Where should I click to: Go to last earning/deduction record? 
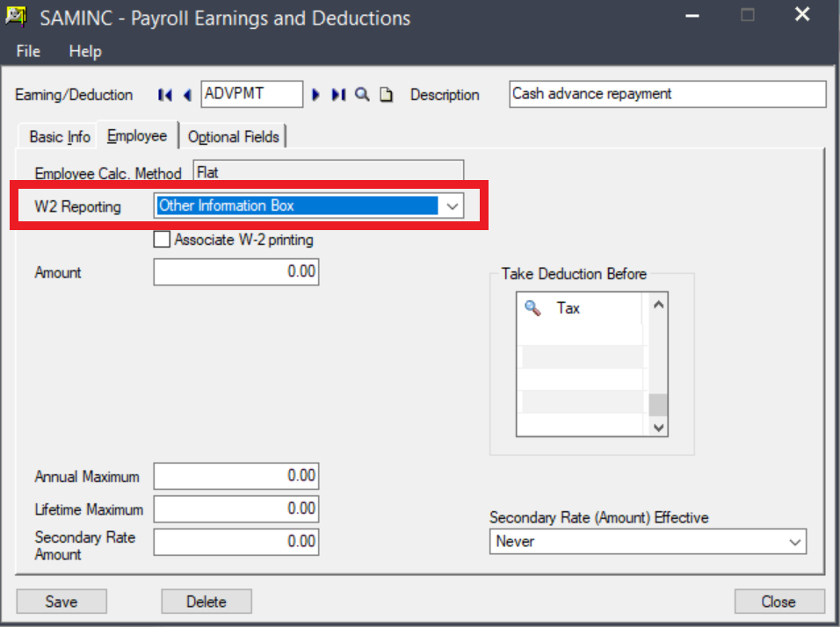click(x=338, y=96)
